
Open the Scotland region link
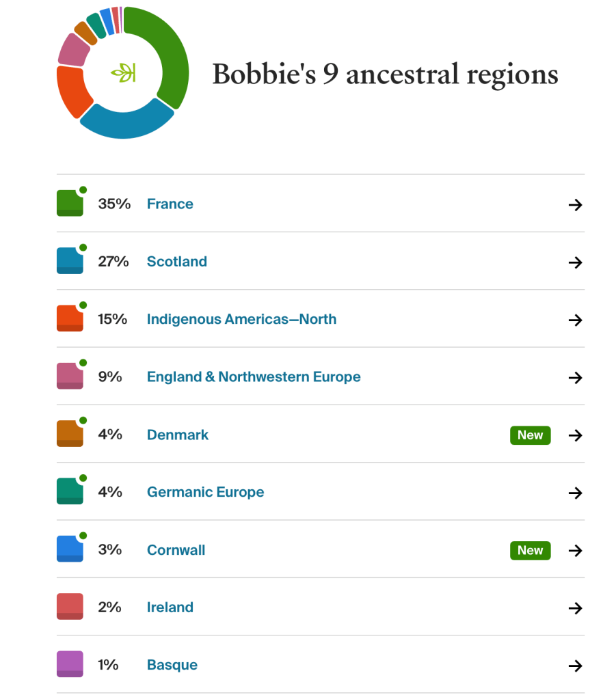(176, 262)
